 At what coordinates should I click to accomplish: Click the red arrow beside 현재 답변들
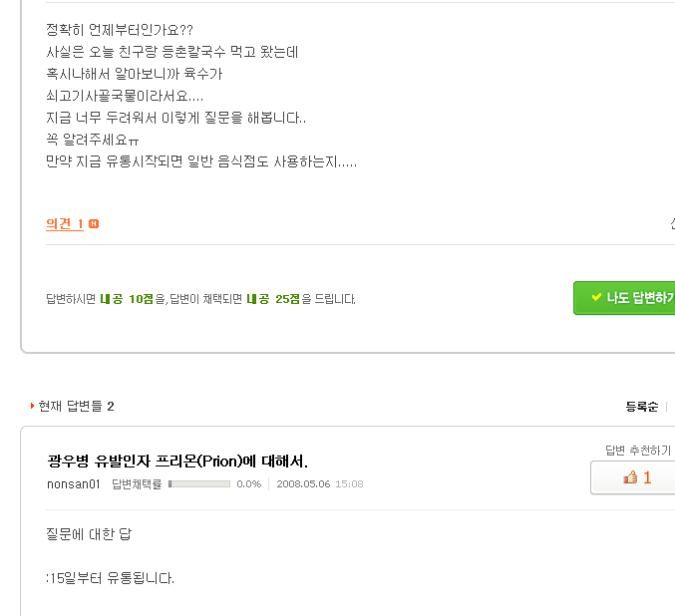click(32, 406)
